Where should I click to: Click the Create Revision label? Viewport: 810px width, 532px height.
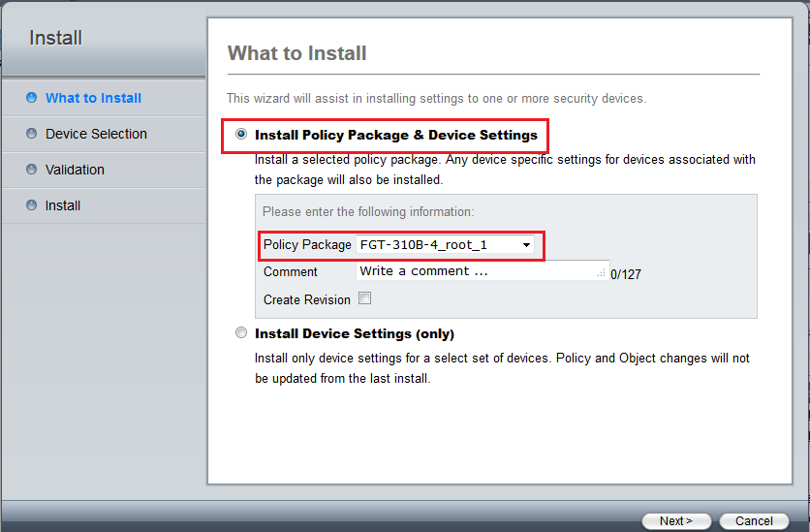306,299
